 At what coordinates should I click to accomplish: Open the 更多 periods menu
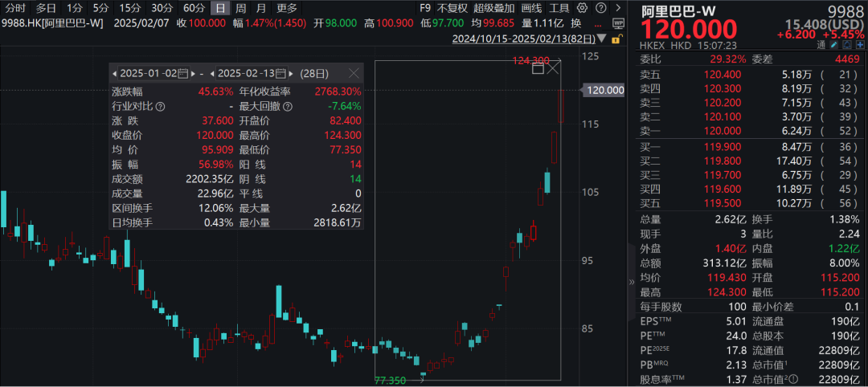pyautogui.click(x=287, y=8)
